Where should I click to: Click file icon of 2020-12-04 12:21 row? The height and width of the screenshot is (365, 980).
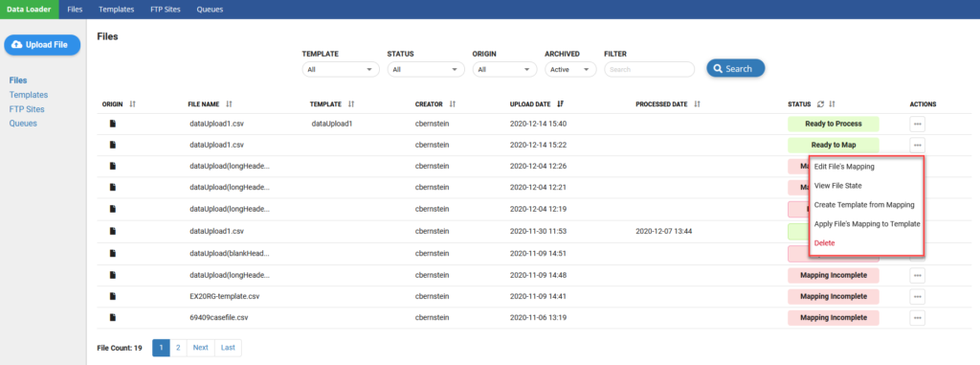click(113, 187)
